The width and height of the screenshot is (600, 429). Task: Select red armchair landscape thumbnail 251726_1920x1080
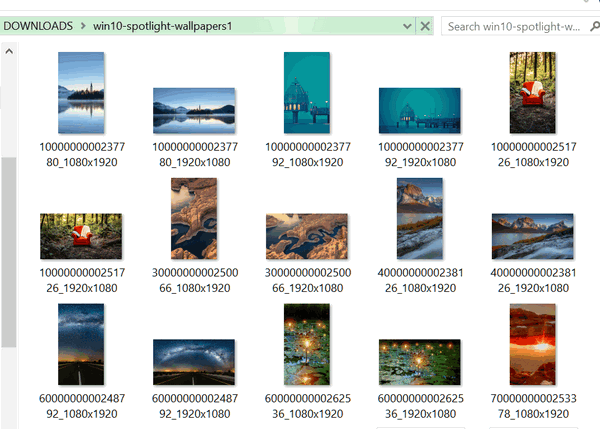pos(81,236)
